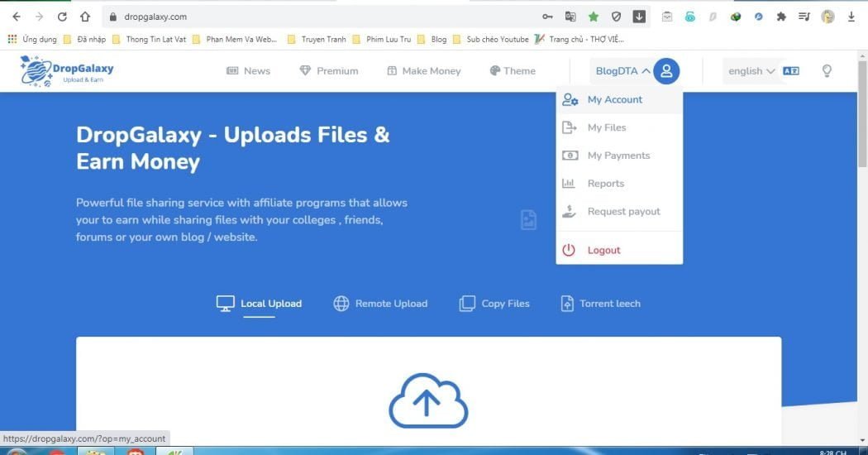Click the dark download arrow icon in address bar
Image resolution: width=868 pixels, height=455 pixels.
pos(639,17)
